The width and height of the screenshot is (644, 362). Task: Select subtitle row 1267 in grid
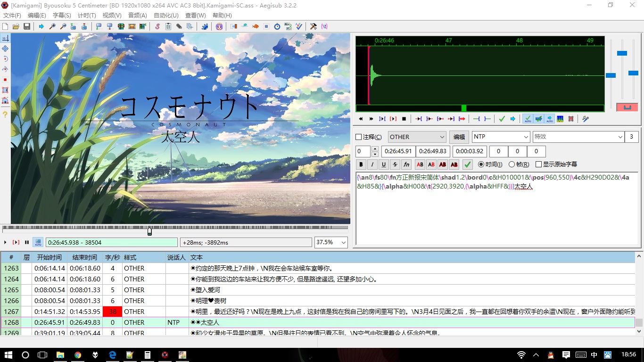[318, 312]
